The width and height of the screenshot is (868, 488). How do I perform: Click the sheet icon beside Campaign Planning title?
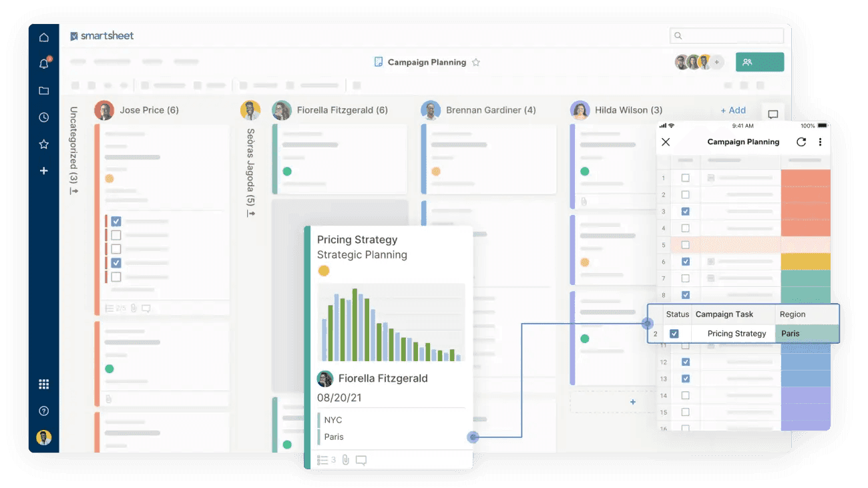pos(379,62)
